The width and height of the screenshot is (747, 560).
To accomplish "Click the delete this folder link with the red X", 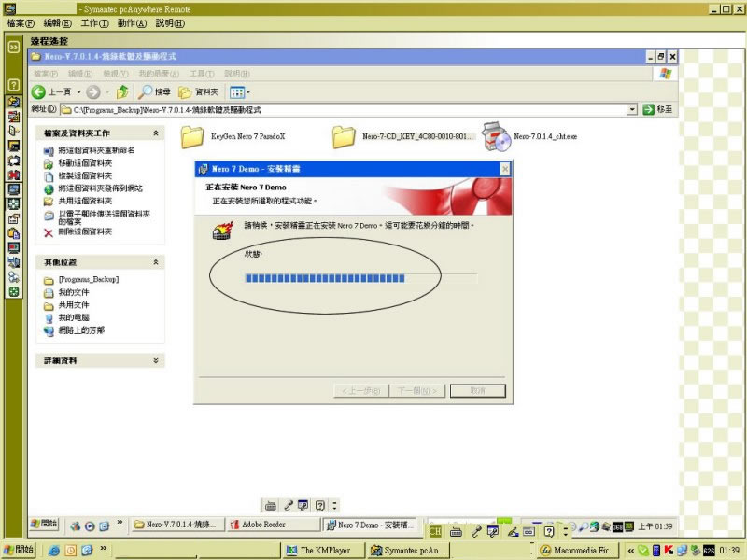I will (x=85, y=231).
